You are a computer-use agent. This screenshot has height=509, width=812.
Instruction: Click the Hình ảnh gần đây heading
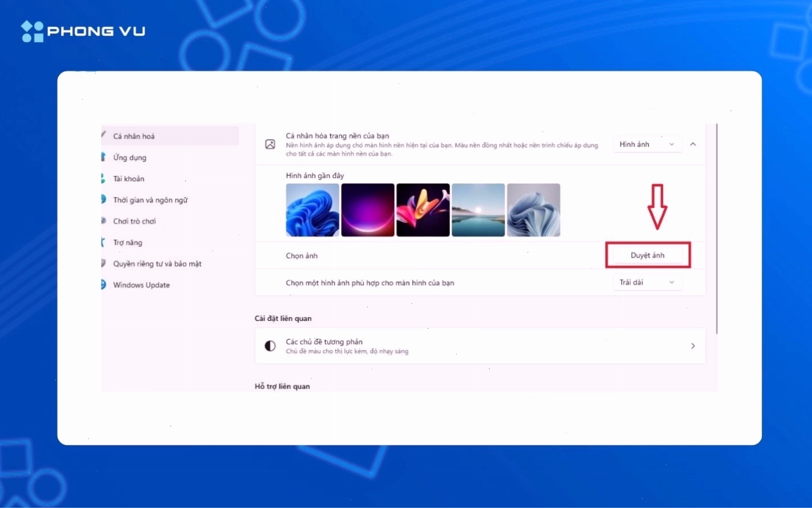point(315,176)
